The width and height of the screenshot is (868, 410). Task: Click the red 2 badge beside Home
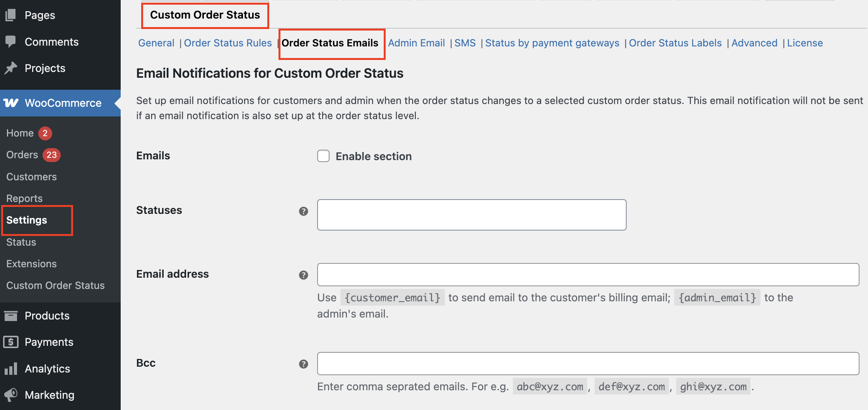45,133
